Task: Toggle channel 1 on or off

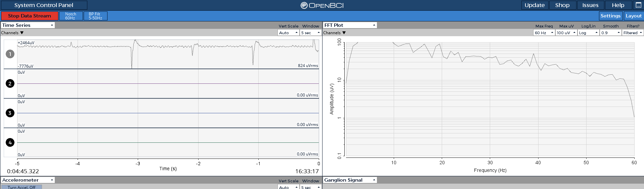Action: (x=10, y=54)
